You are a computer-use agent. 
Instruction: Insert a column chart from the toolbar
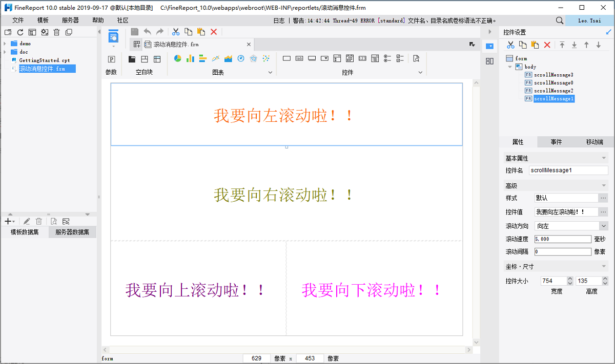point(190,58)
